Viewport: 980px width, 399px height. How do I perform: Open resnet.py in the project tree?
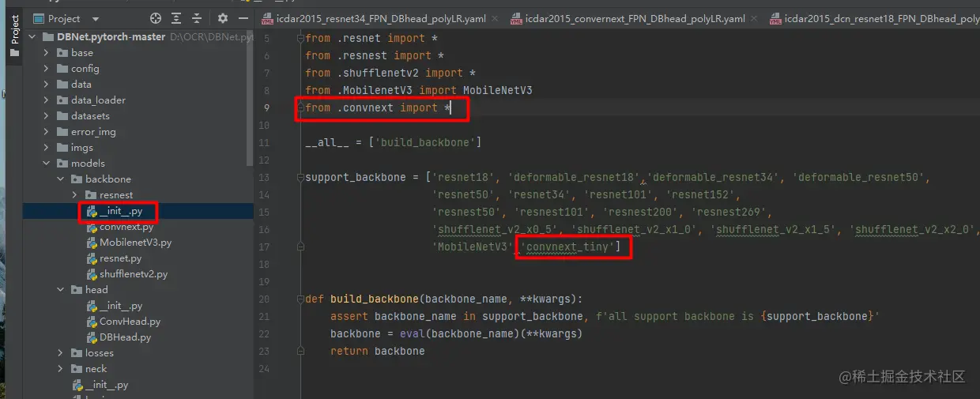coord(121,258)
